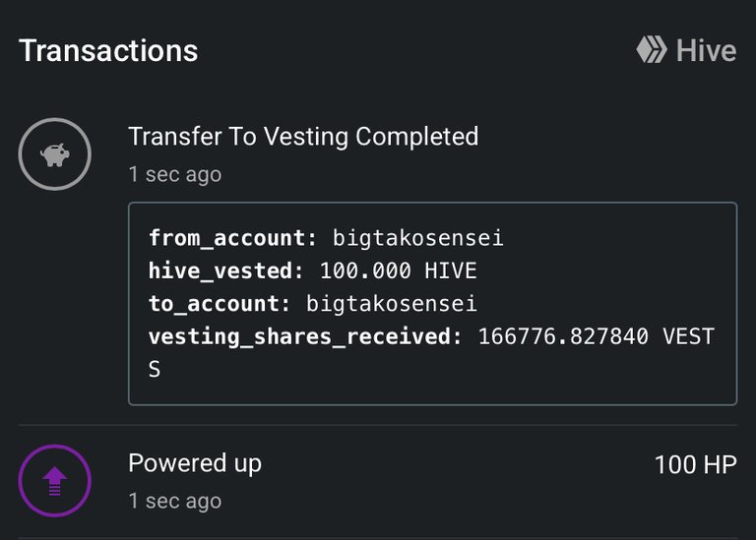This screenshot has width=756, height=540.
Task: Click the vesting_shares_received field label
Action: pyautogui.click(x=305, y=336)
